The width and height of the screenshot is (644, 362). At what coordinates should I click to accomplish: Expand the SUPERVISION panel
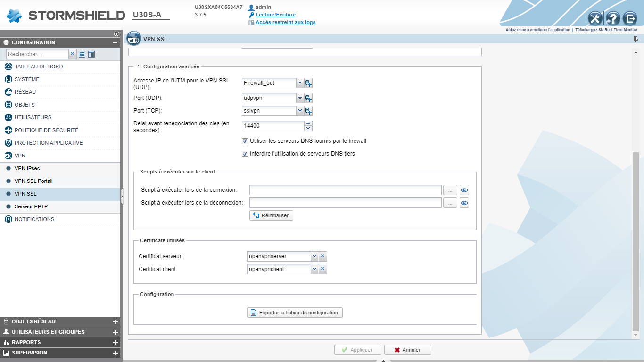[x=116, y=353]
